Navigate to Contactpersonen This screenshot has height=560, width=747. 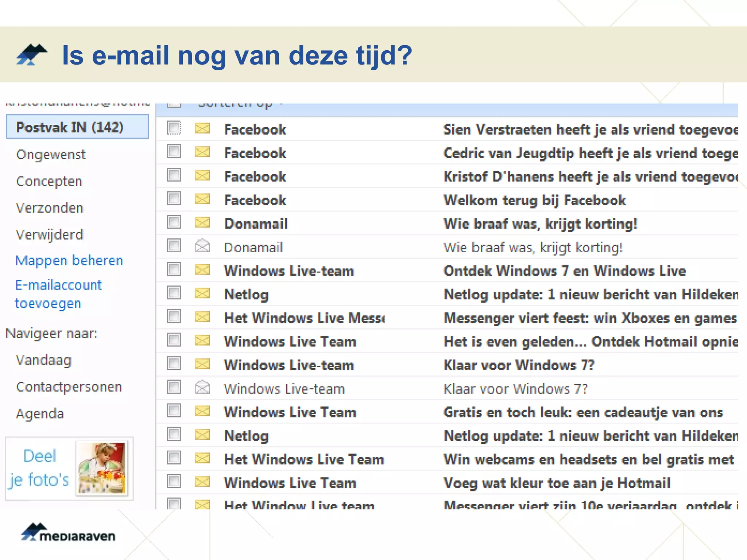[69, 387]
